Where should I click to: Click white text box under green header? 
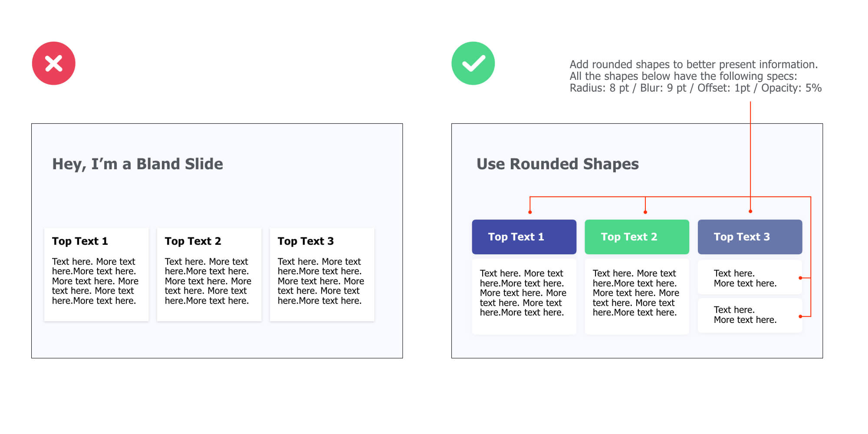tap(637, 296)
